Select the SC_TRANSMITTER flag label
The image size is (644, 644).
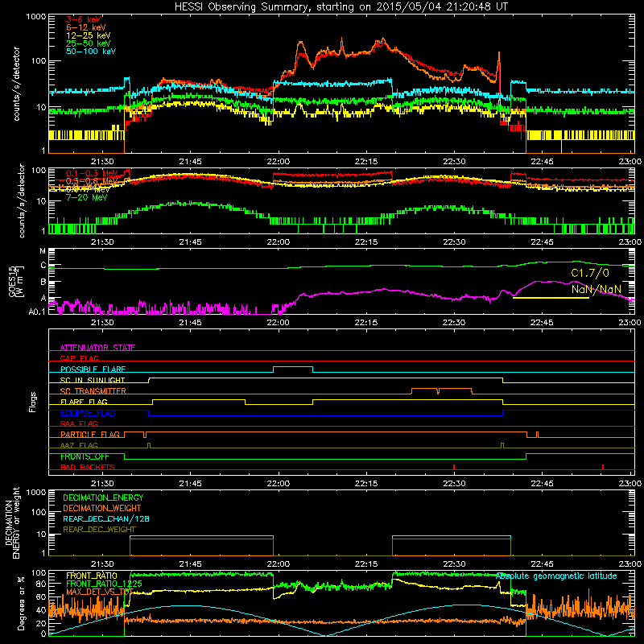(93, 391)
